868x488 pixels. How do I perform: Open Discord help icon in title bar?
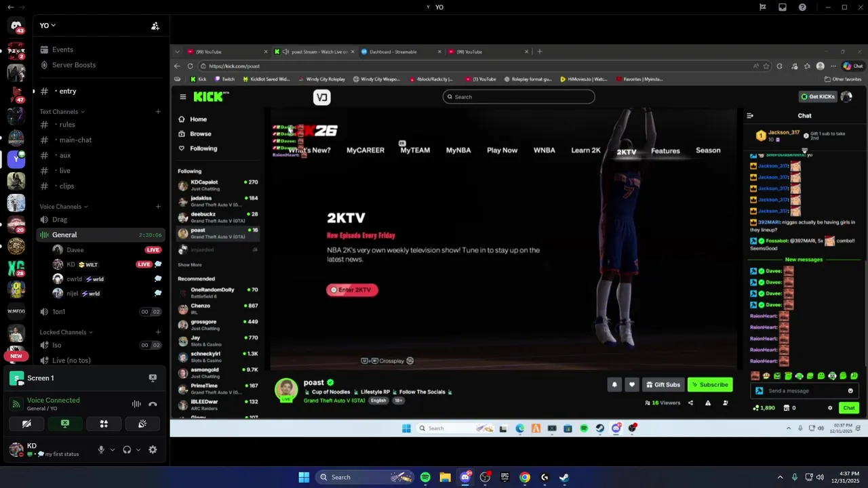[803, 7]
